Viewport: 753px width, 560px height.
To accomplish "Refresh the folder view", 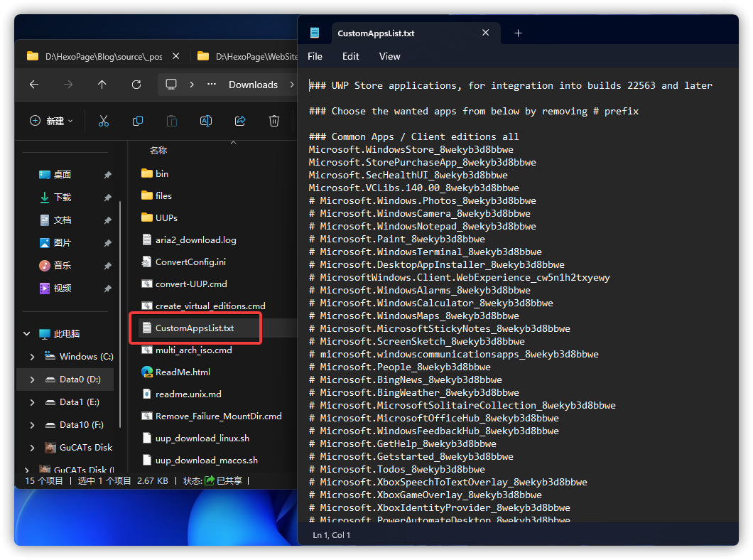I will click(x=136, y=84).
